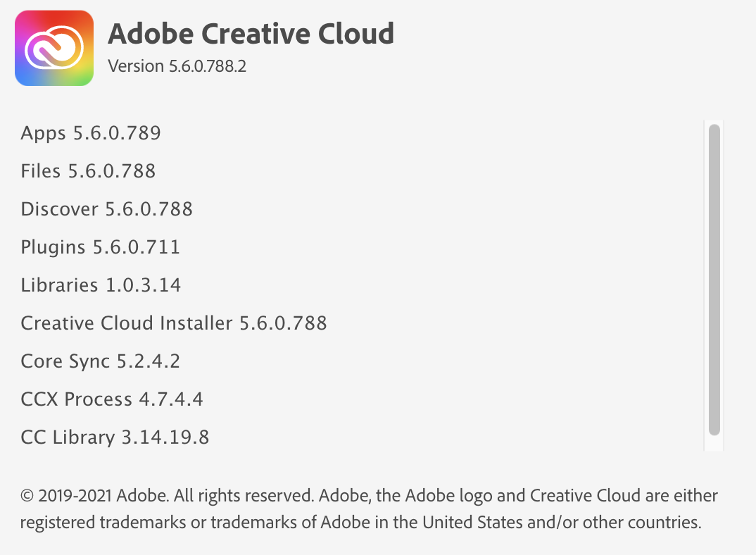Click the CC Library 3.14.19.8 item
The width and height of the screenshot is (756, 555).
[115, 437]
